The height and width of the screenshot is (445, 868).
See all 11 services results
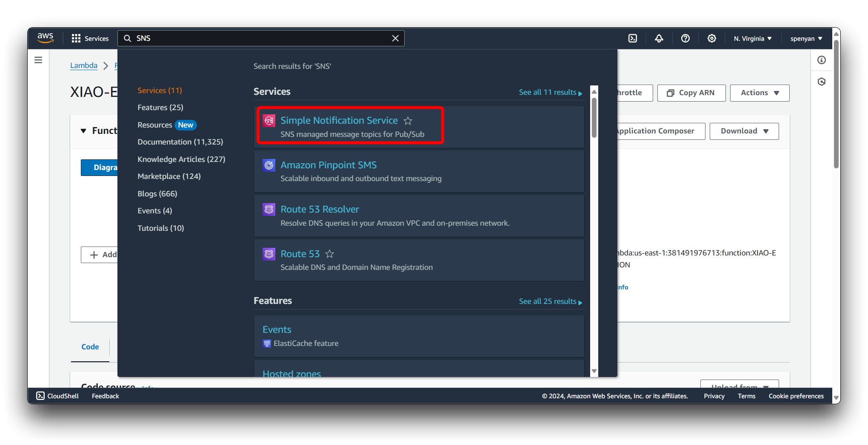coord(550,92)
